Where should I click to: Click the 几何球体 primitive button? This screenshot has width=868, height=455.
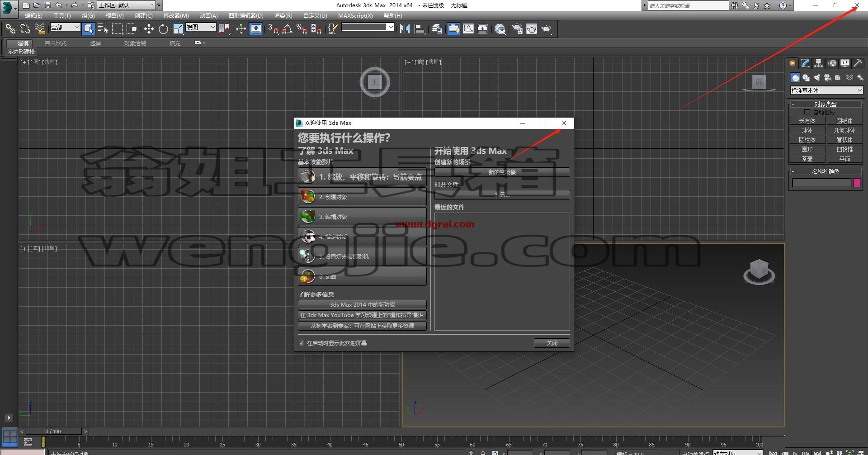[x=844, y=130]
